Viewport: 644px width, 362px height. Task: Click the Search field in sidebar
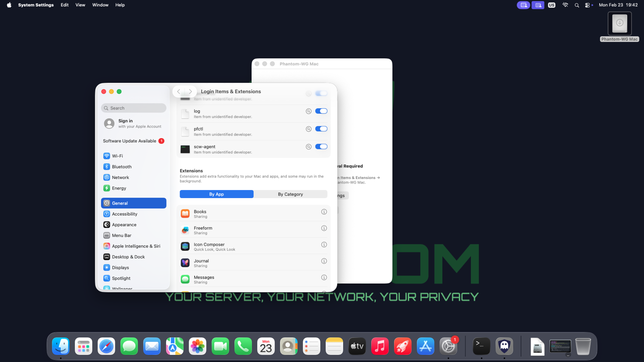134,108
